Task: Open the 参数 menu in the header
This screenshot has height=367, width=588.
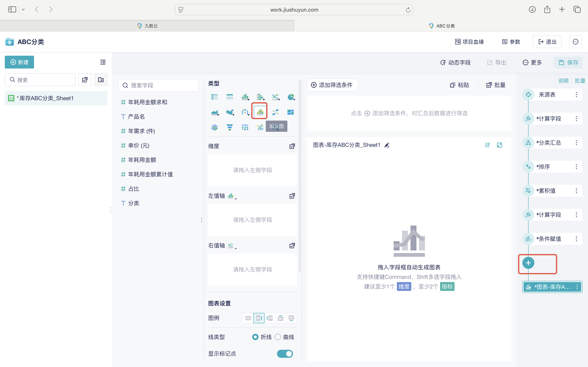Action: coord(511,41)
